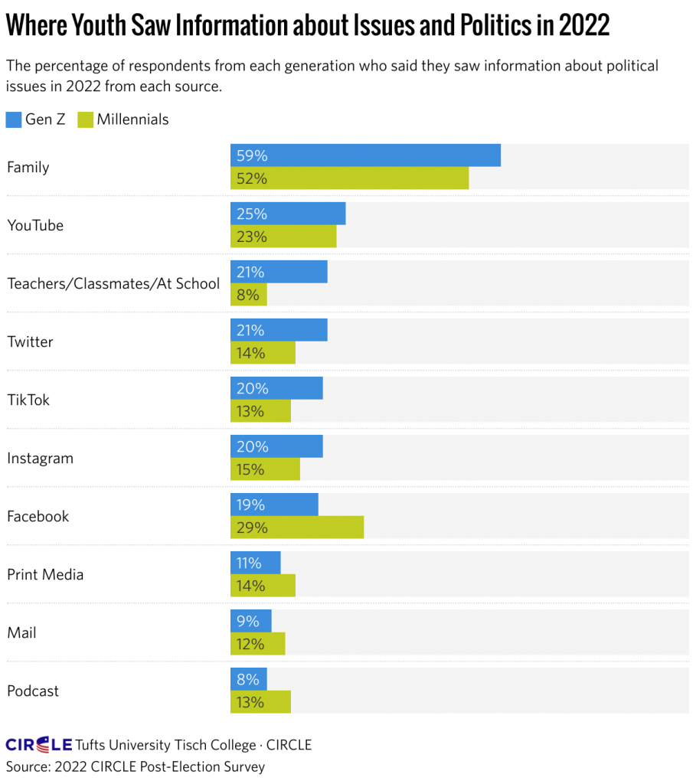Click the Millennials Teachers/Classmates bar at 8%

249,295
